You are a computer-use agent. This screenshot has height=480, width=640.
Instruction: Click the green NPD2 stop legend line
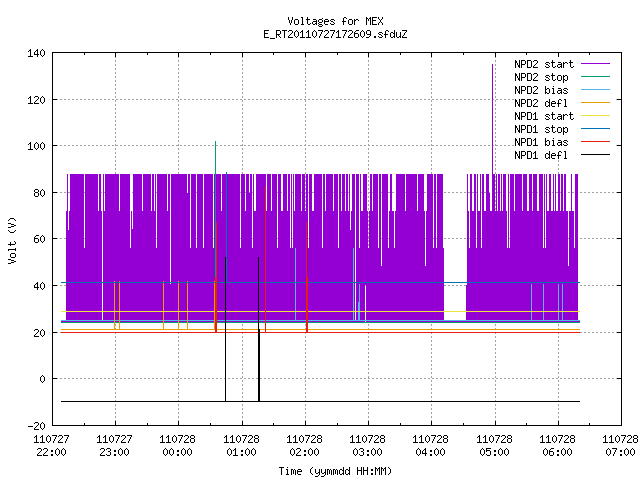[596, 76]
